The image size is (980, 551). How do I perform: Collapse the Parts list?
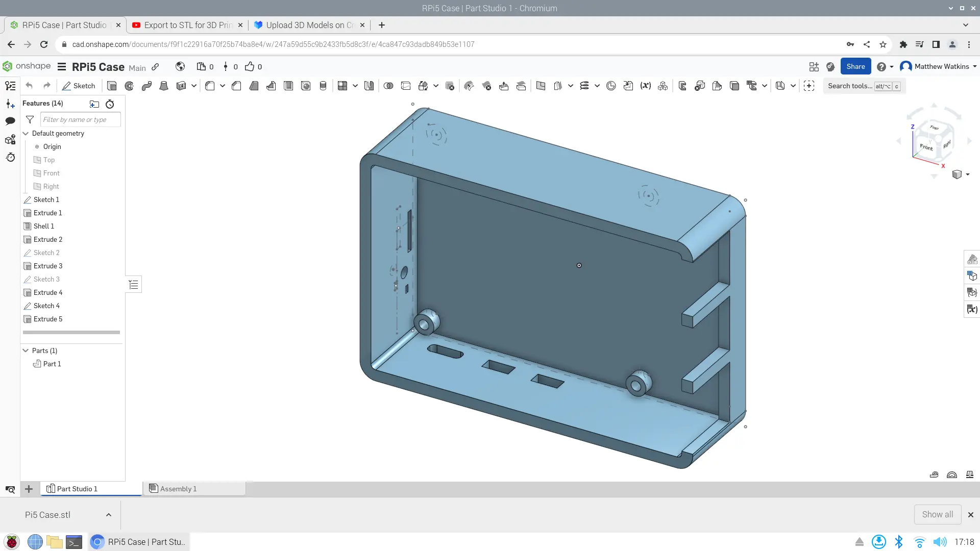click(x=26, y=350)
